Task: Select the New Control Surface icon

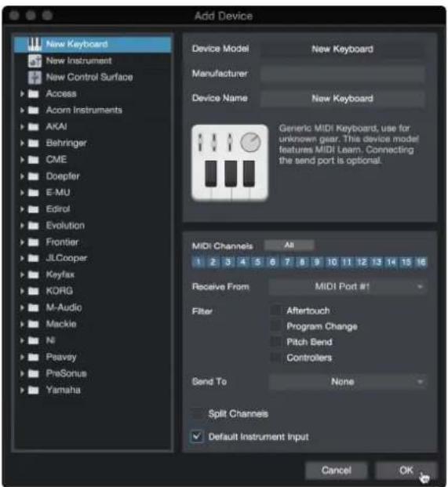Action: pyautogui.click(x=35, y=77)
